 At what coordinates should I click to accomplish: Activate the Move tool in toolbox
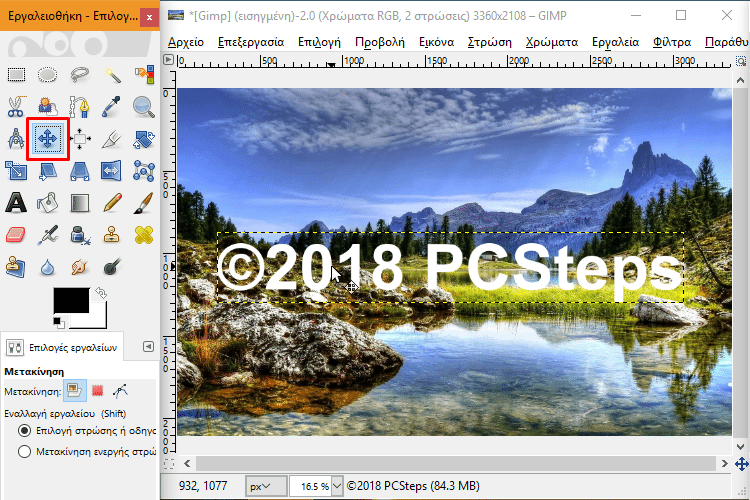tap(48, 139)
